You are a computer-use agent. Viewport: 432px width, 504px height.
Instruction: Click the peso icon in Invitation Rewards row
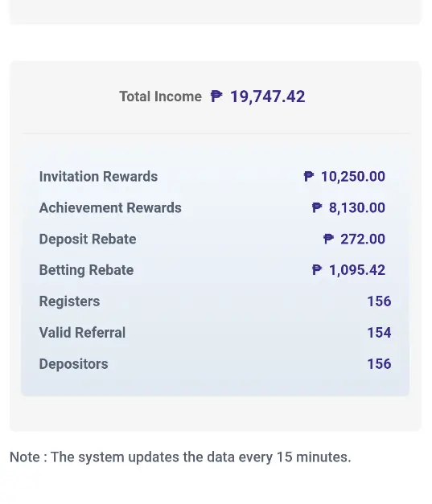308,176
